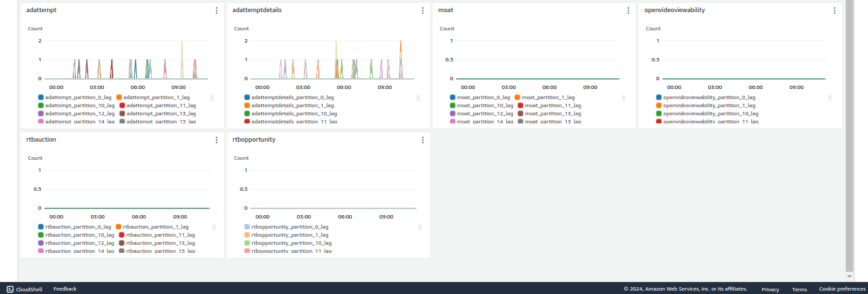Toggle the adattempt_partition_0_lag series

point(75,97)
